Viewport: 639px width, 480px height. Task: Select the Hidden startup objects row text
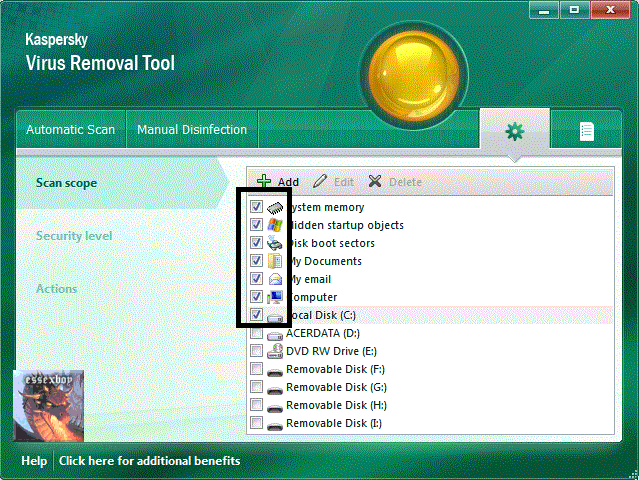[x=345, y=225]
